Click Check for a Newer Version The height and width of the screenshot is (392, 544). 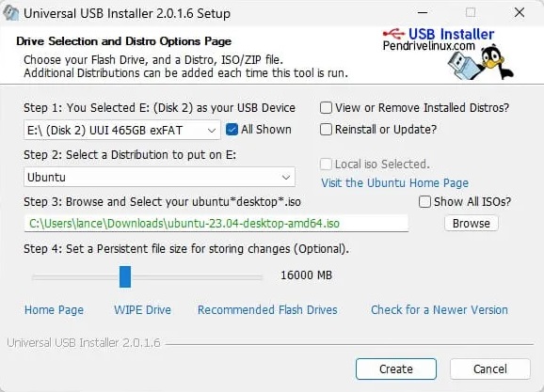(x=440, y=310)
